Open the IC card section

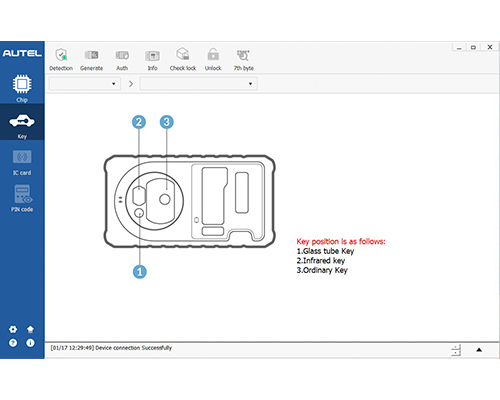pos(22,163)
